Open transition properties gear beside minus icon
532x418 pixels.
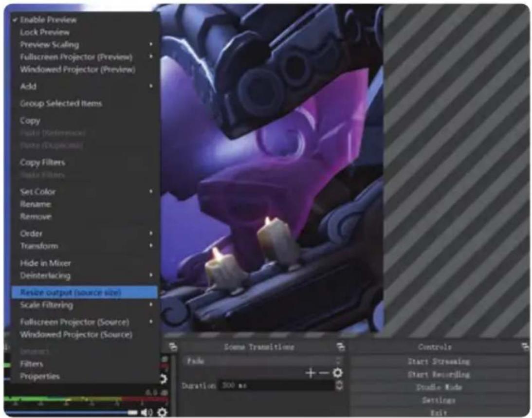click(337, 373)
